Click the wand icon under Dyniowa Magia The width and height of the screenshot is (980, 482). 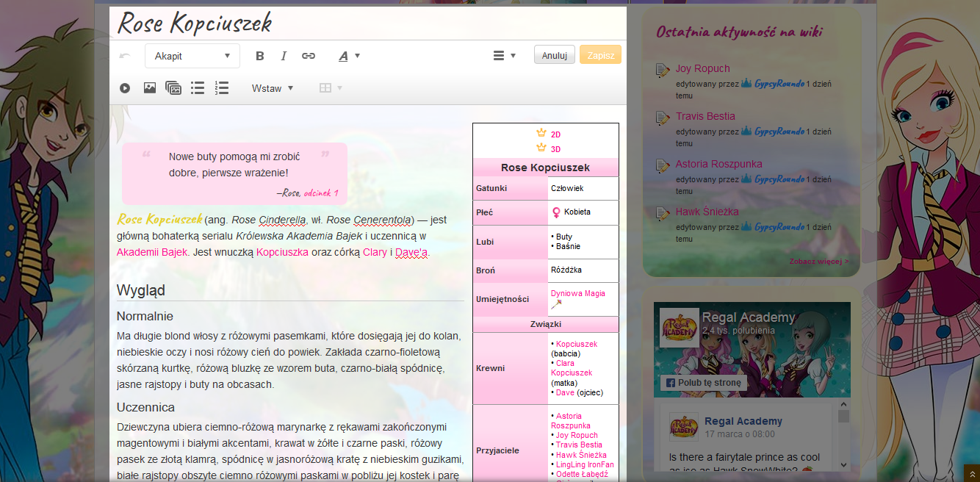click(x=556, y=304)
